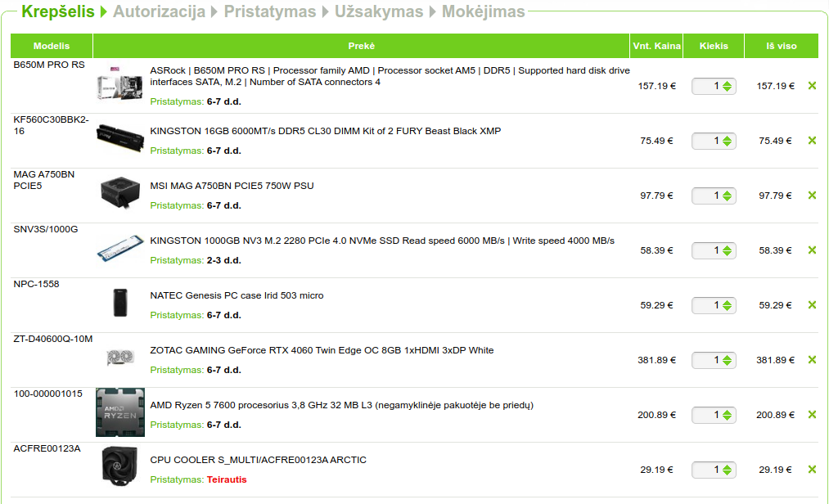829x504 pixels.
Task: Increase quantity of AMD Ryzen 5 7600
Action: pyautogui.click(x=728, y=412)
